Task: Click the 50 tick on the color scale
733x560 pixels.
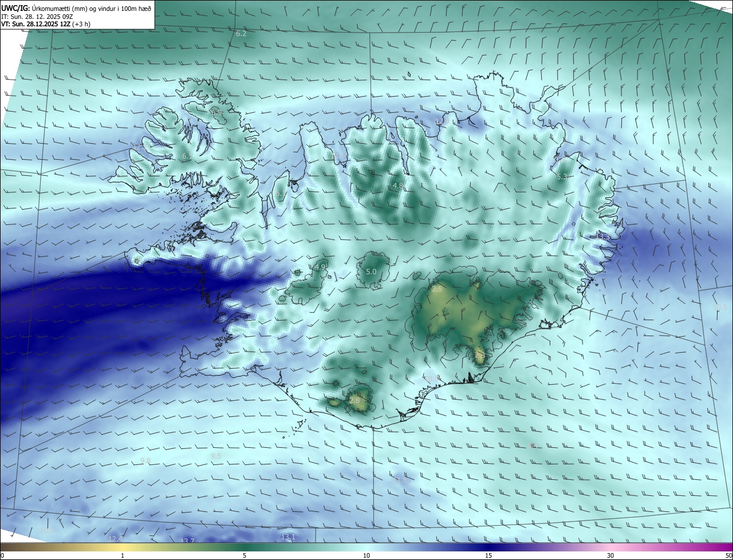Action: [728, 555]
